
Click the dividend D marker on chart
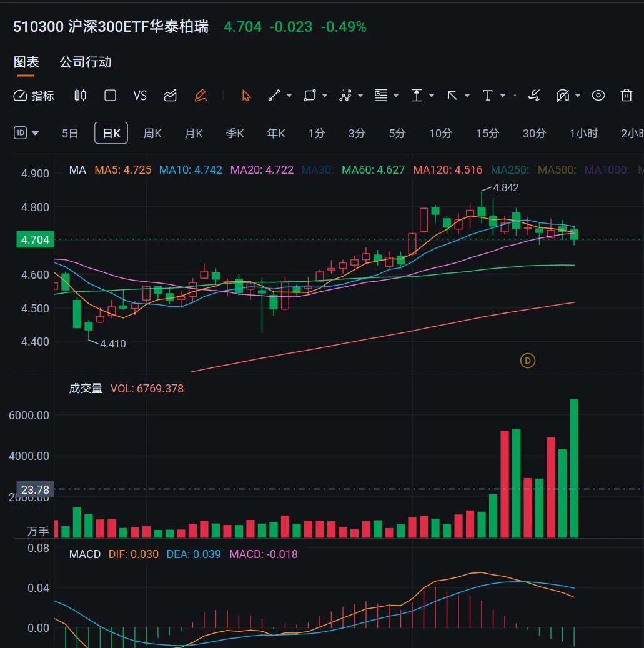click(x=528, y=361)
